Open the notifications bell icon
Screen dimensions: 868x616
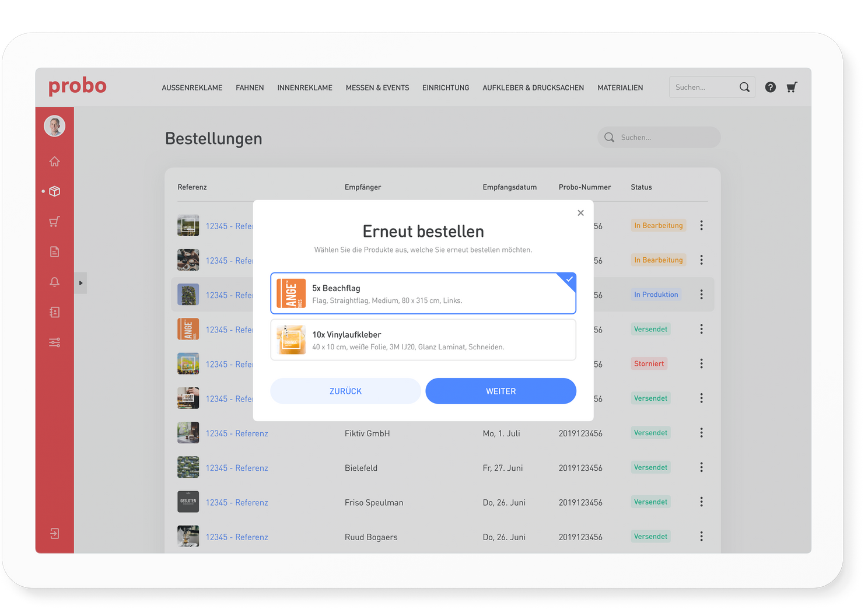[x=55, y=282]
